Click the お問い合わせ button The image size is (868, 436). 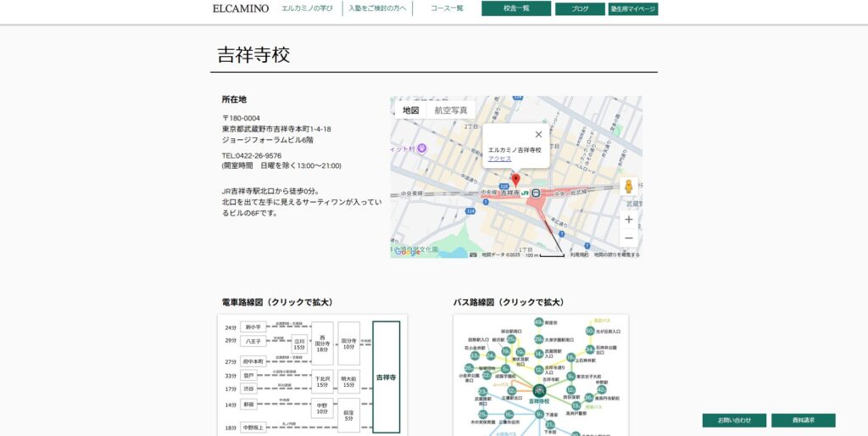[x=734, y=421]
